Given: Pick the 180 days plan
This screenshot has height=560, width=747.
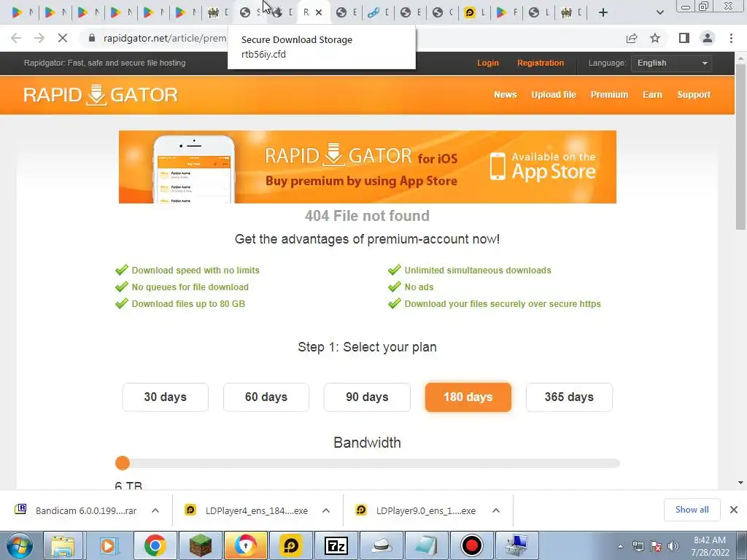Looking at the screenshot, I should (x=468, y=397).
